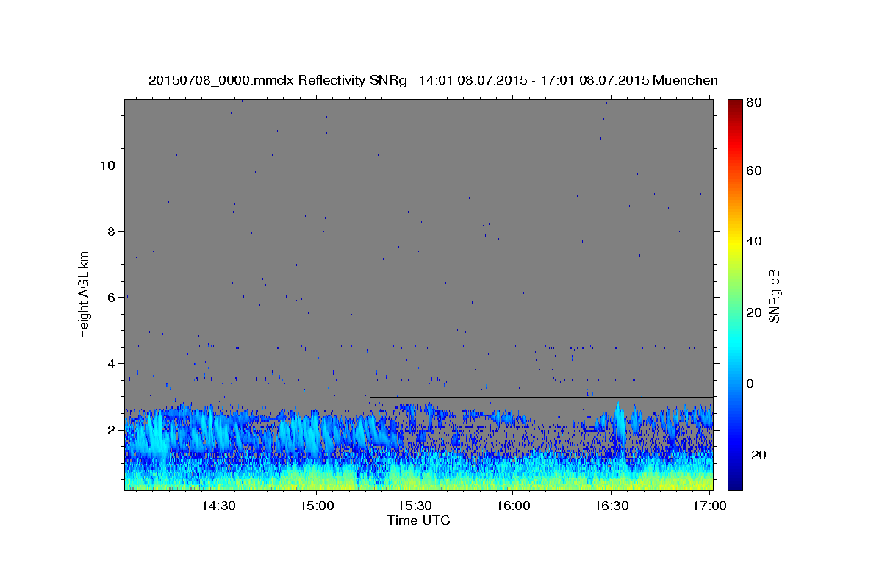Click the dark blue bottom of the colorbar
The height and width of the screenshot is (588, 882).
[x=734, y=484]
